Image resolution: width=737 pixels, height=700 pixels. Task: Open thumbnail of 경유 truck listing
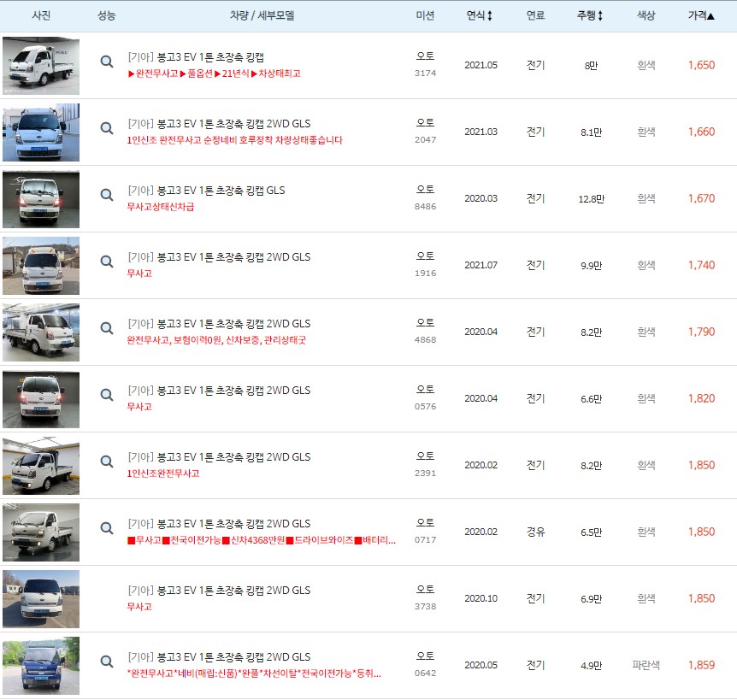(41, 532)
